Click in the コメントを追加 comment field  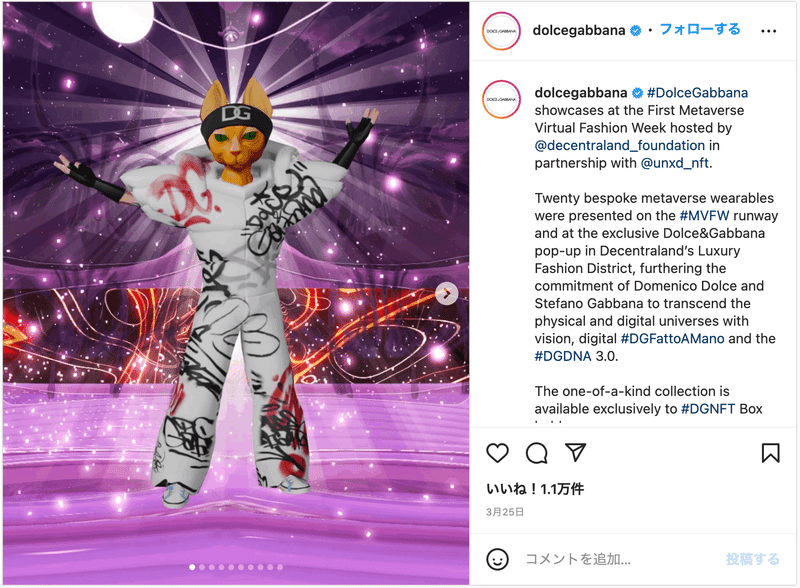619,559
